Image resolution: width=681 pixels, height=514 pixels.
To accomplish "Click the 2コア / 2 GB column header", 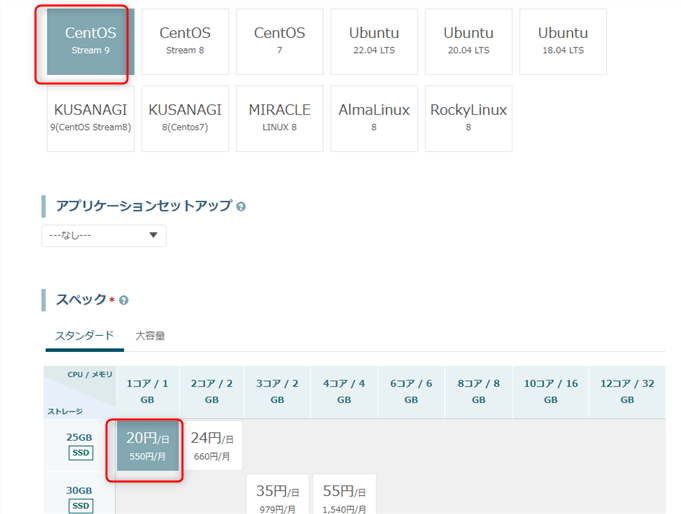I will point(212,391).
